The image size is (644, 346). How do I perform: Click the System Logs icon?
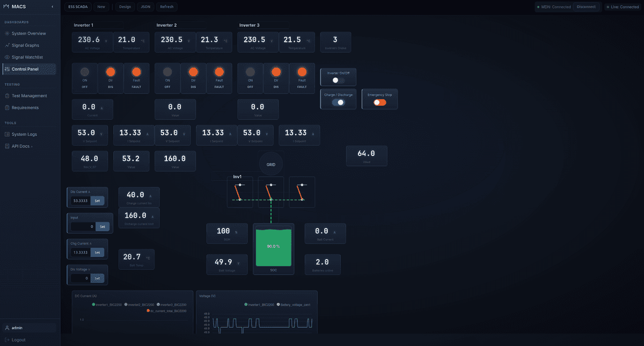[7, 134]
